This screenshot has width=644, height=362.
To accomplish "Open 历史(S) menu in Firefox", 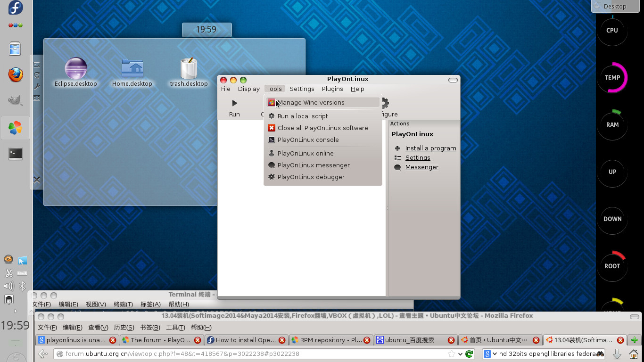I will (x=124, y=328).
